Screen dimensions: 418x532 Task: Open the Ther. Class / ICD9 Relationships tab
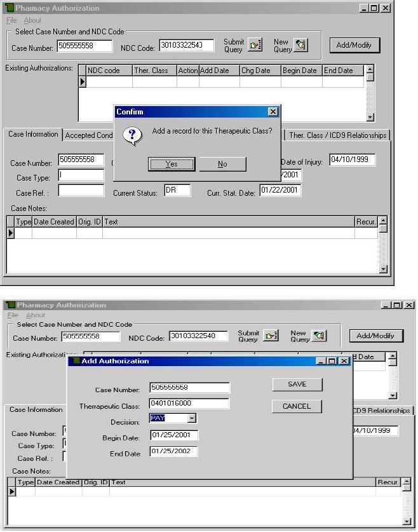pyautogui.click(x=337, y=135)
